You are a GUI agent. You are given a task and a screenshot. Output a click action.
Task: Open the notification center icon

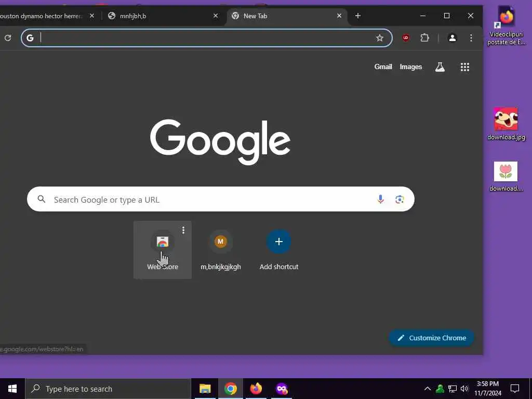coord(515,389)
